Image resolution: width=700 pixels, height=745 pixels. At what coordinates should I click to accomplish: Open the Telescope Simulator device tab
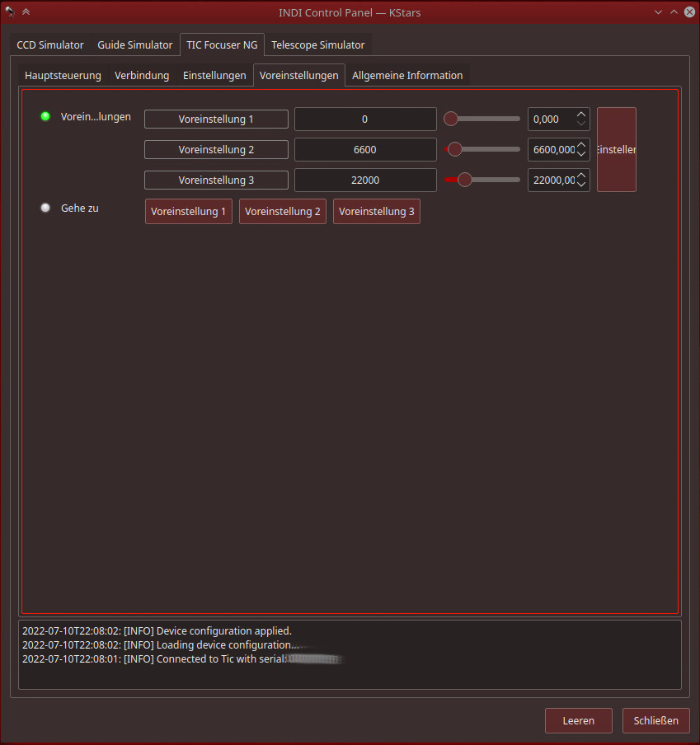[x=317, y=45]
